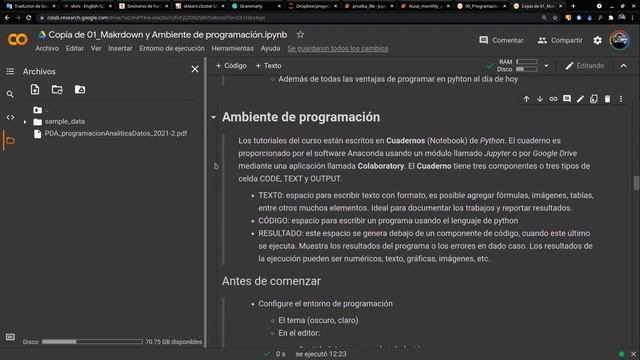Select the sample_data folder
Viewport: 640px width, 360px height.
click(x=64, y=122)
